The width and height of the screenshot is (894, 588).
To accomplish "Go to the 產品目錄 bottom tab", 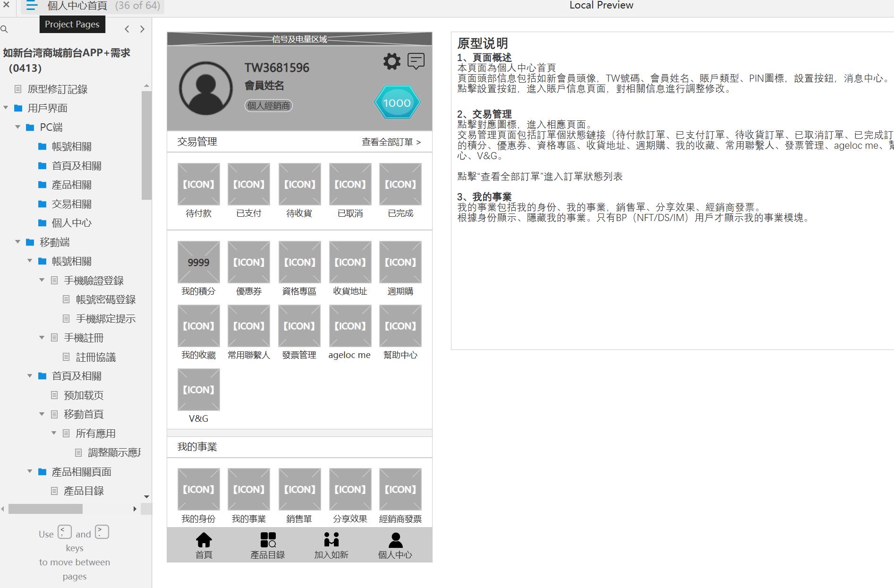I will tap(268, 545).
